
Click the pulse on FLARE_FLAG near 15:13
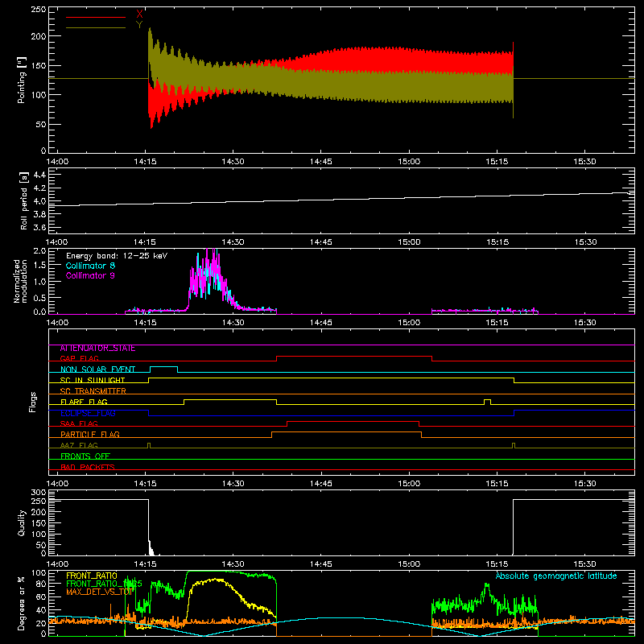(487, 401)
